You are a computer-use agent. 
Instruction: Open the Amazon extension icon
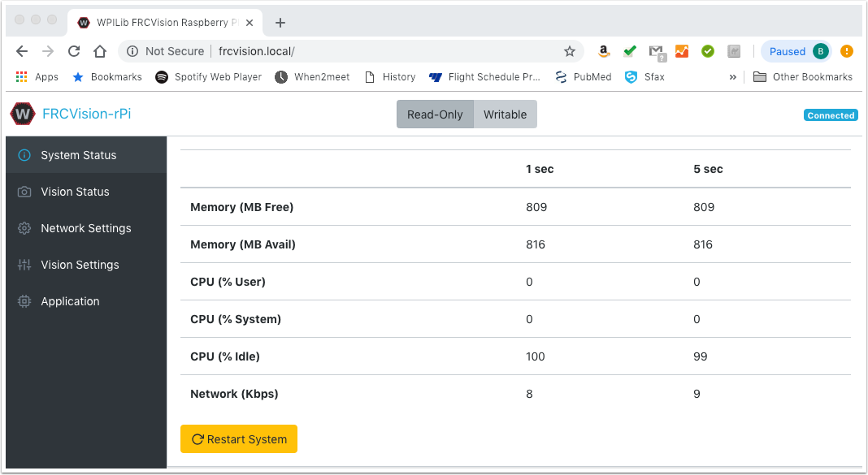603,51
